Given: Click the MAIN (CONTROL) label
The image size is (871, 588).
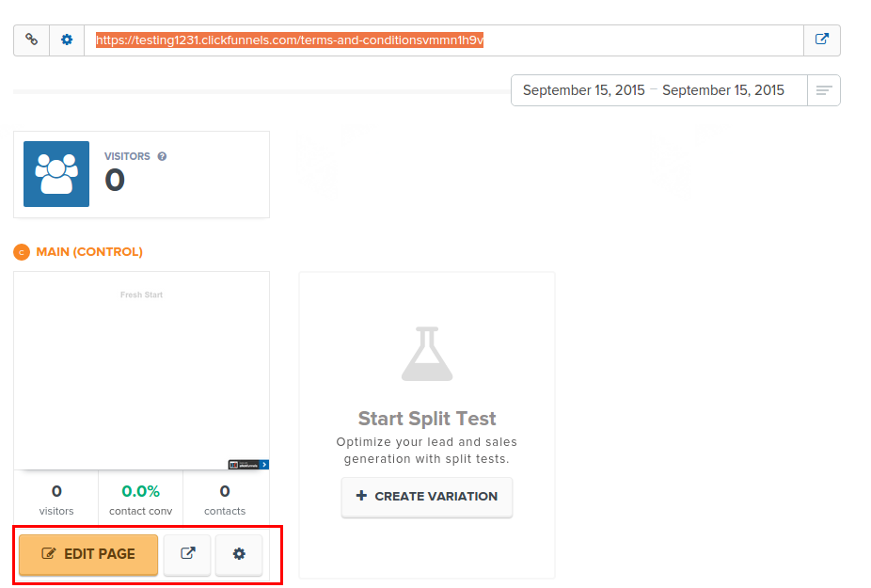Looking at the screenshot, I should pos(89,252).
